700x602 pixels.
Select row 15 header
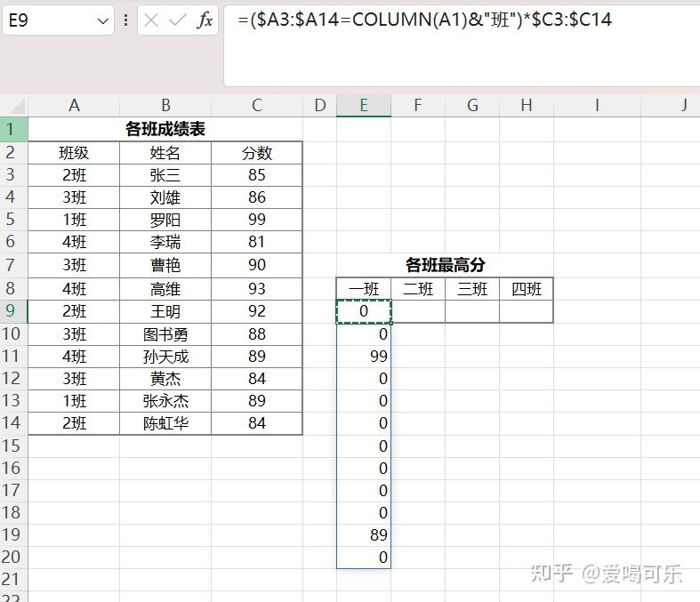[x=13, y=445]
